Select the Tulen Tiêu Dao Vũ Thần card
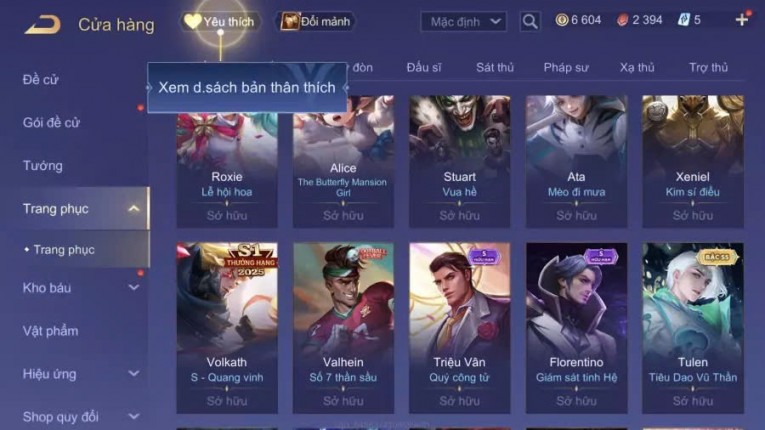The width and height of the screenshot is (765, 430). 693,328
